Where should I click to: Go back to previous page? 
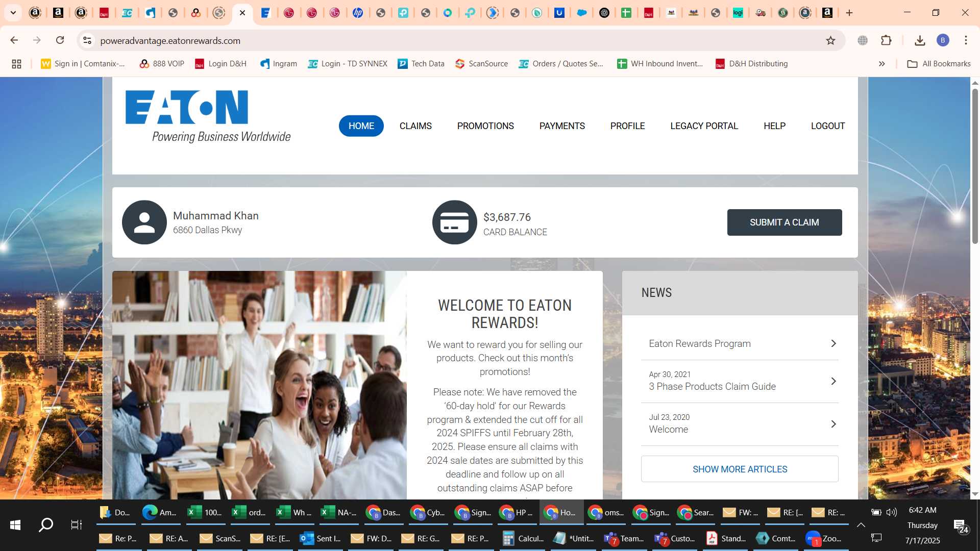14,40
